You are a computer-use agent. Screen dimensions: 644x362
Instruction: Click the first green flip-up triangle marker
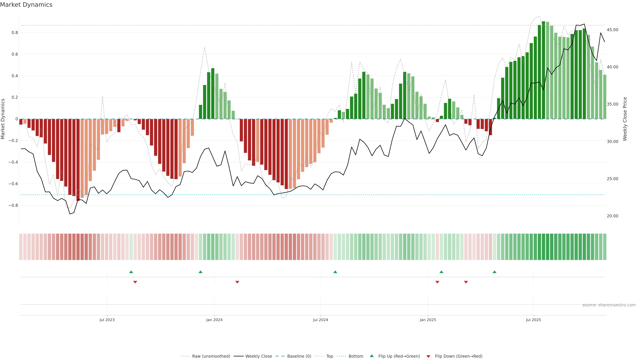tap(131, 272)
